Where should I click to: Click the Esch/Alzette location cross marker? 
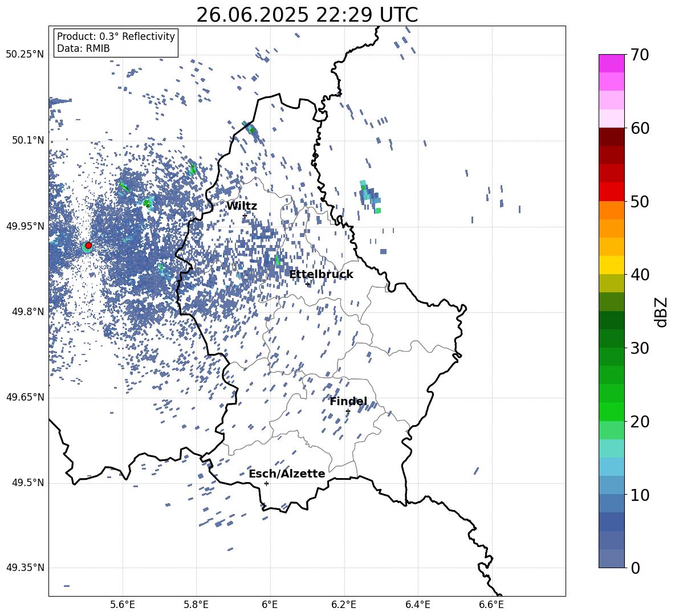(x=266, y=483)
